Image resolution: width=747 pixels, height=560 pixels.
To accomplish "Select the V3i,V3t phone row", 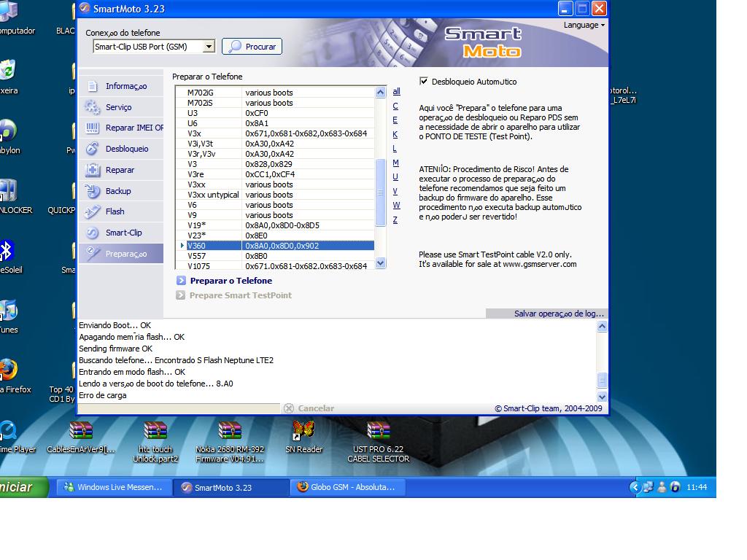I will coord(275,144).
